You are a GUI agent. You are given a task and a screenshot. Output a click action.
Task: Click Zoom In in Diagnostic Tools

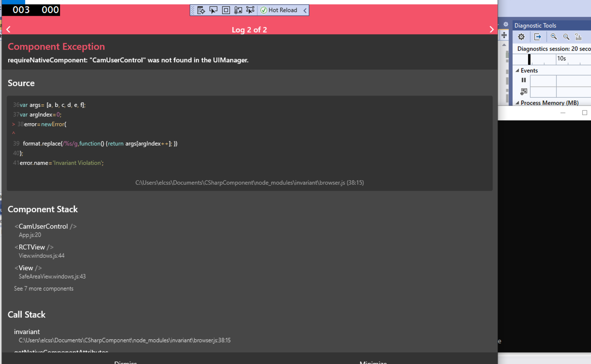tap(554, 37)
